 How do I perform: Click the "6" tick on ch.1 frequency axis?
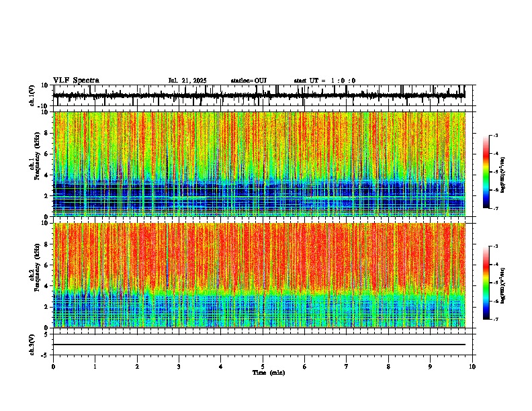tap(48, 154)
